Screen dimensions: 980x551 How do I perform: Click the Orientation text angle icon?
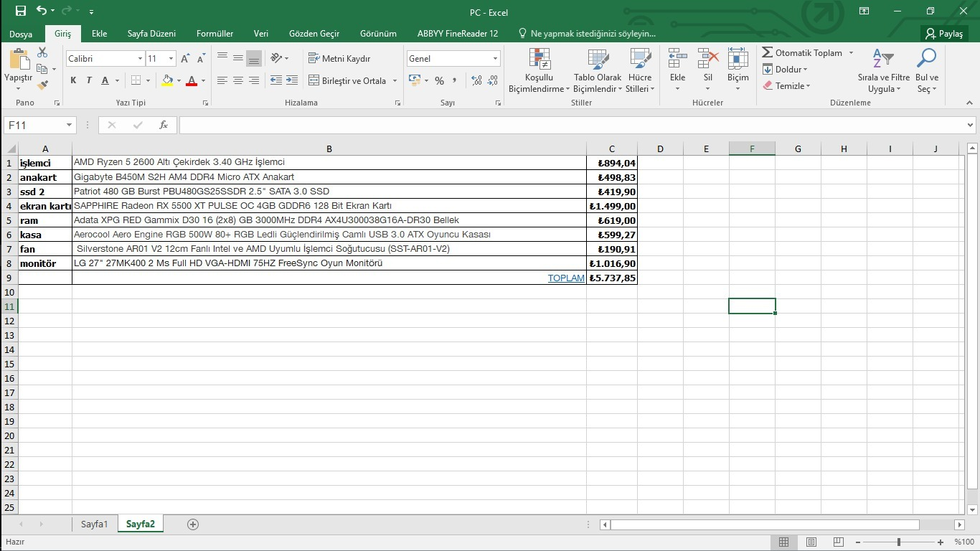[x=277, y=58]
